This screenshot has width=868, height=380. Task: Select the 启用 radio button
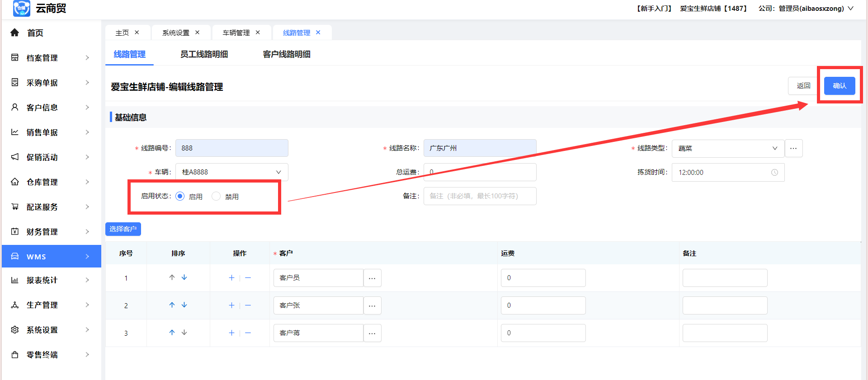pyautogui.click(x=180, y=196)
